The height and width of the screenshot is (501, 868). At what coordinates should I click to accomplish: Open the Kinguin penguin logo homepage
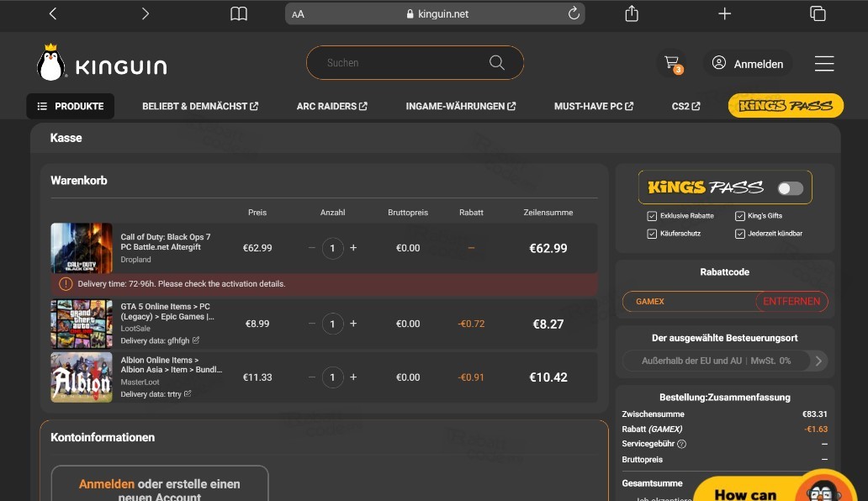point(50,62)
